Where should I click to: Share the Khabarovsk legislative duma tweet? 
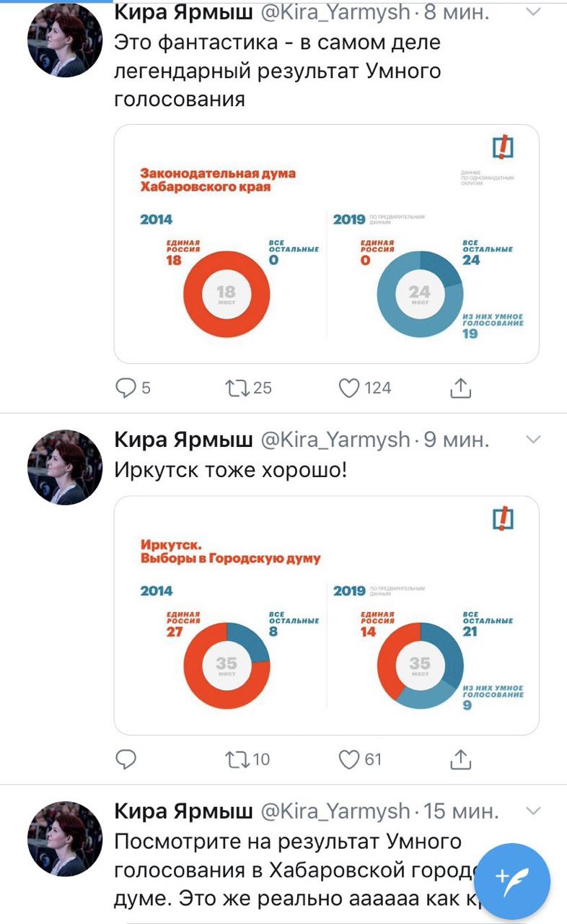[x=460, y=388]
